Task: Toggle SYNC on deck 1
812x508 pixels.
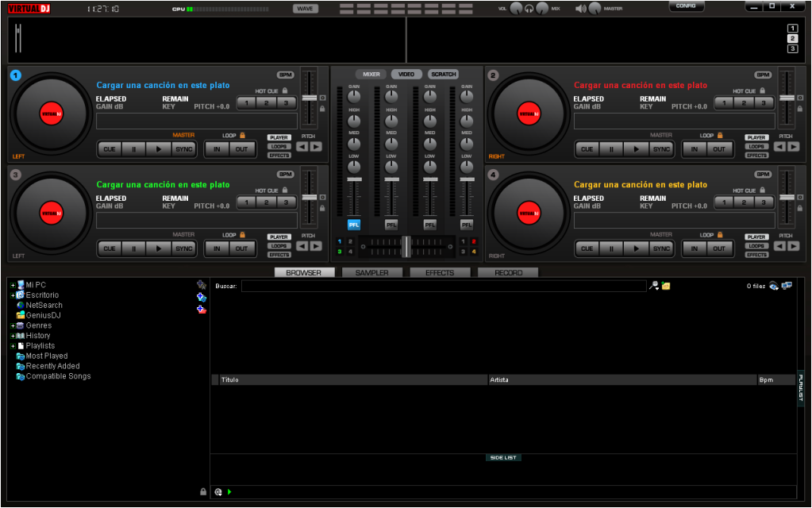Action: pos(184,149)
